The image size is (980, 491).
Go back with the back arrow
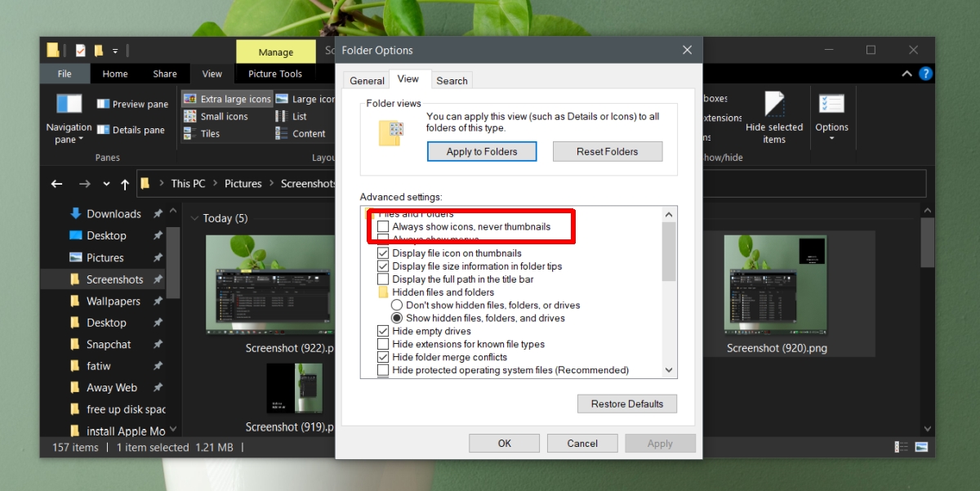pyautogui.click(x=56, y=184)
